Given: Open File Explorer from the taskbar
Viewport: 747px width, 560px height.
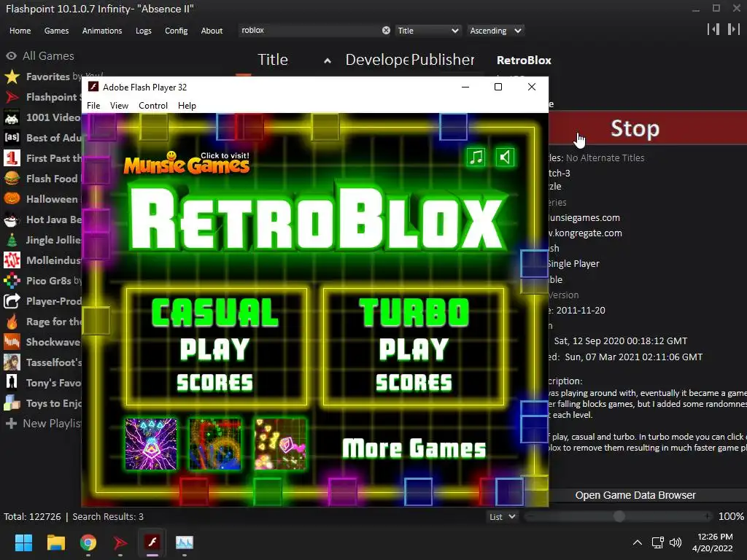Looking at the screenshot, I should 55,542.
